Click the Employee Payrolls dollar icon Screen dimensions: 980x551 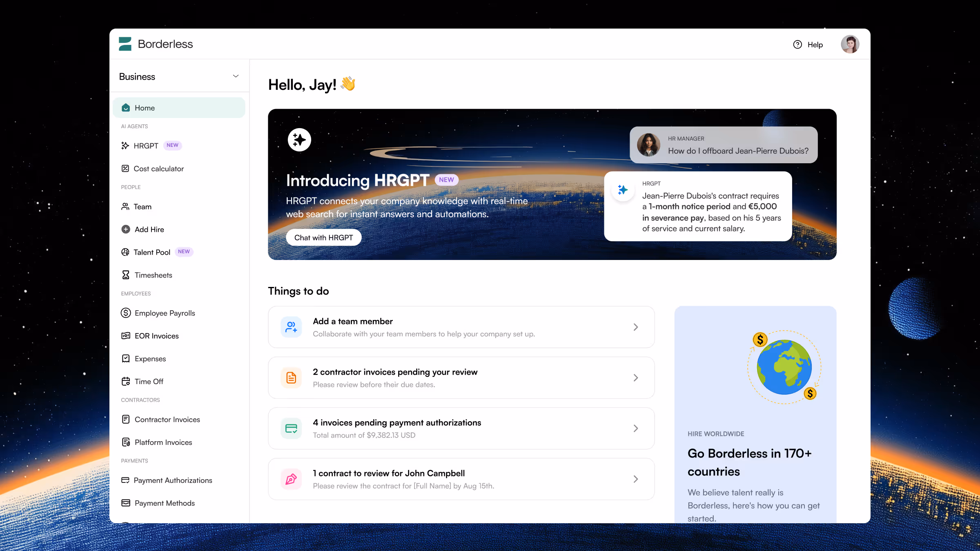pos(126,313)
